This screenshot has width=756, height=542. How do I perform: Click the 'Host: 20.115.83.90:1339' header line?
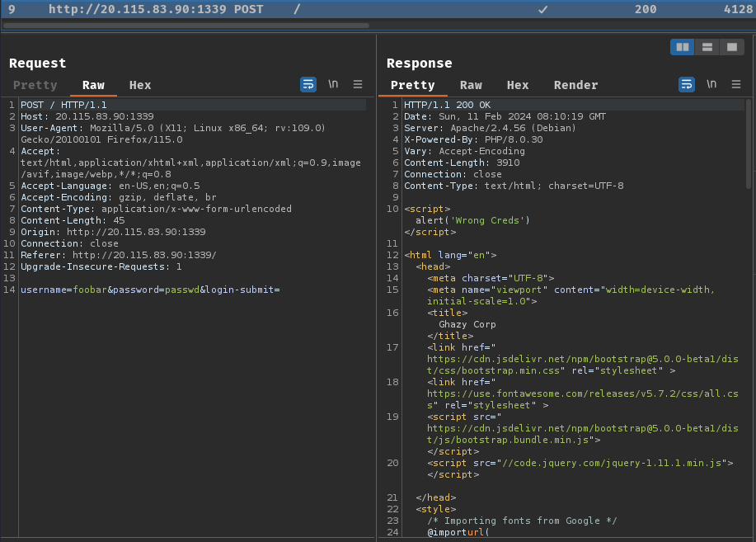(x=87, y=116)
